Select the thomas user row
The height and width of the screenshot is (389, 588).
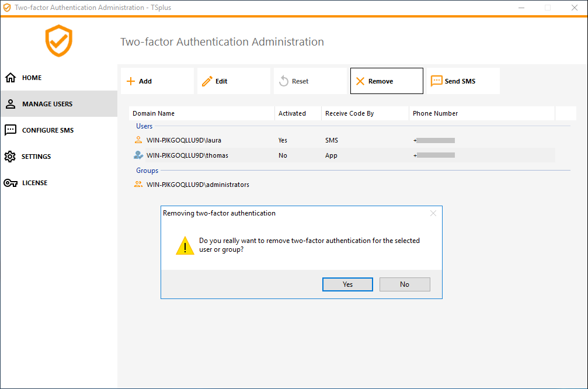(x=187, y=155)
